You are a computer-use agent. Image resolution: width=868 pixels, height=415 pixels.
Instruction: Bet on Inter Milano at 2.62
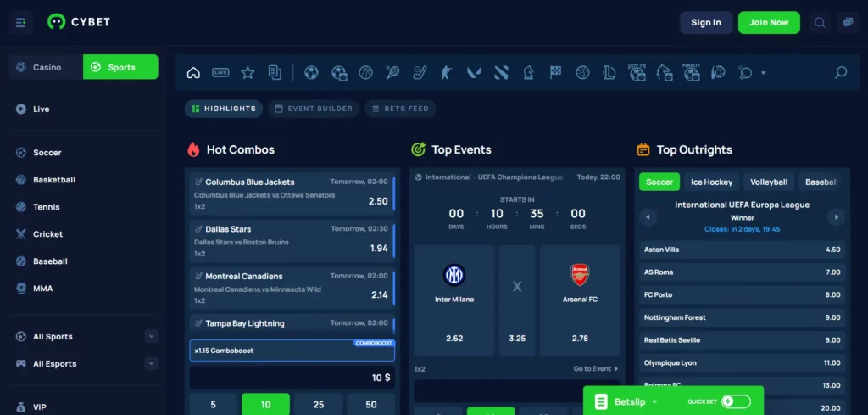454,300
